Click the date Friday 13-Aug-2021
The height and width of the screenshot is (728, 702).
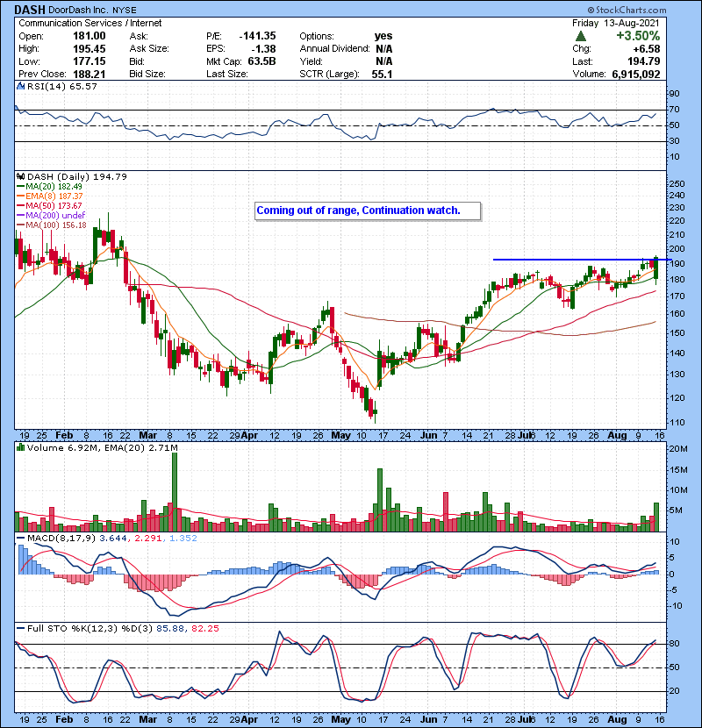coord(616,23)
